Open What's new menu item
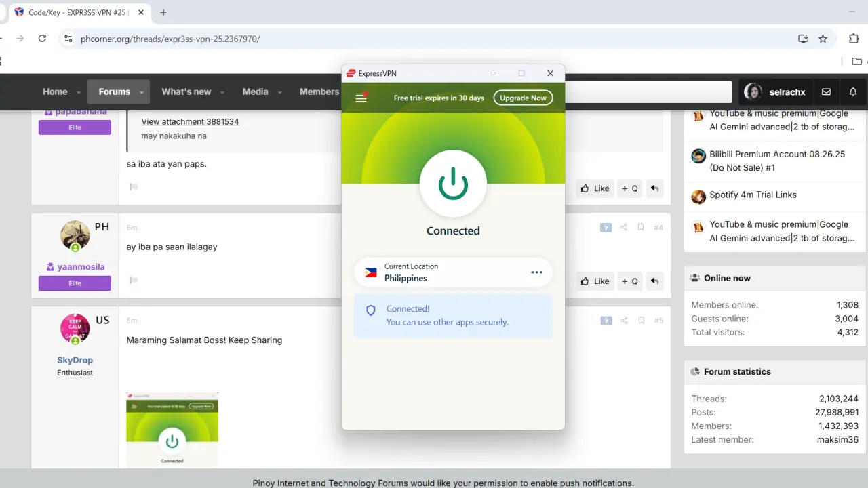868x488 pixels. pyautogui.click(x=186, y=91)
